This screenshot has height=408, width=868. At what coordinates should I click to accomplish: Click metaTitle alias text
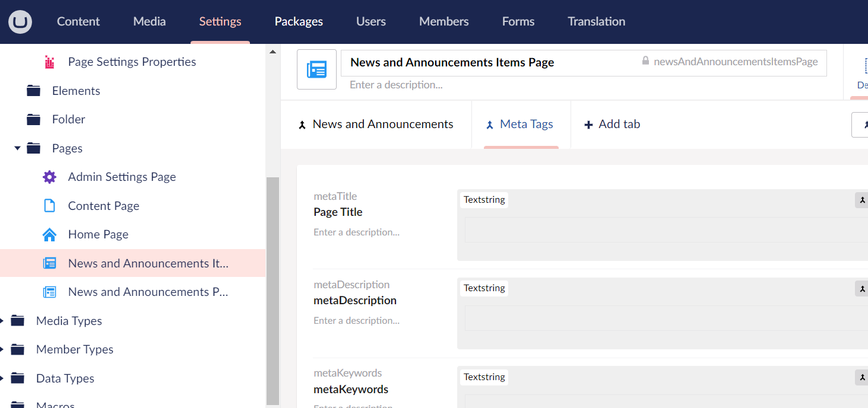(x=335, y=196)
